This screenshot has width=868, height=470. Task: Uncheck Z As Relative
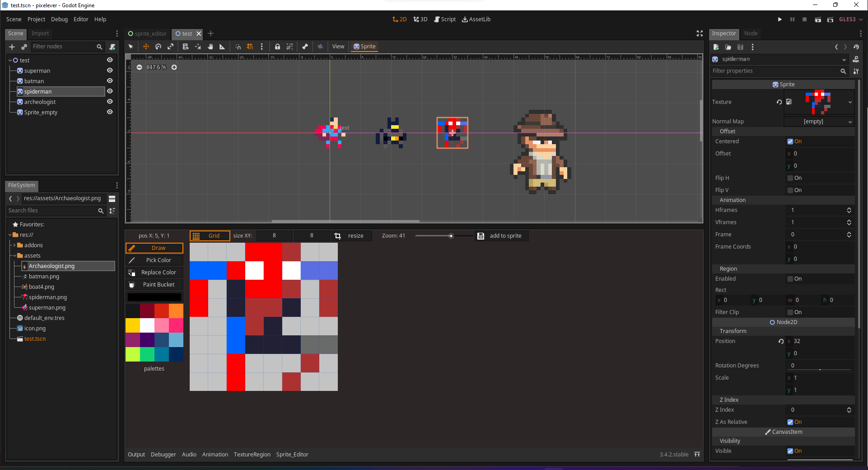pyautogui.click(x=790, y=422)
